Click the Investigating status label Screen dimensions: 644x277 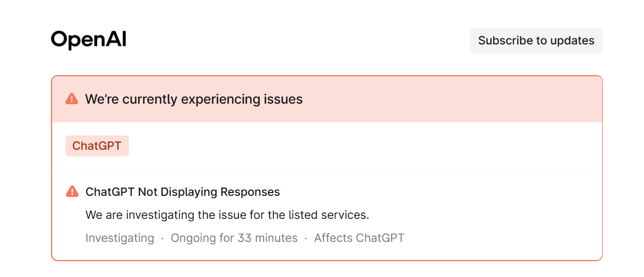tap(120, 238)
